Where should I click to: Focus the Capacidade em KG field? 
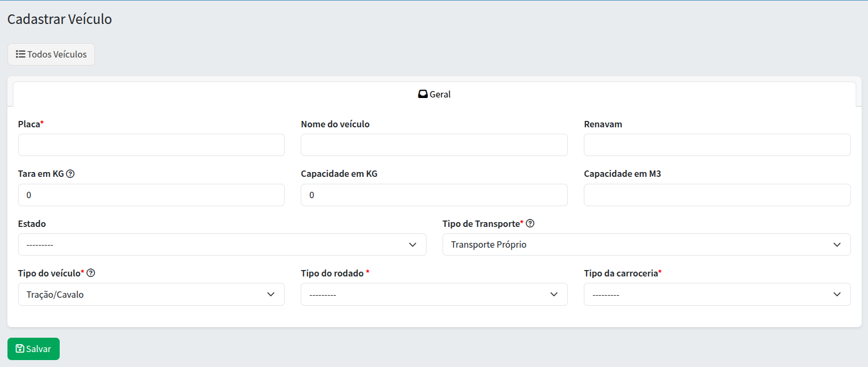pos(434,195)
